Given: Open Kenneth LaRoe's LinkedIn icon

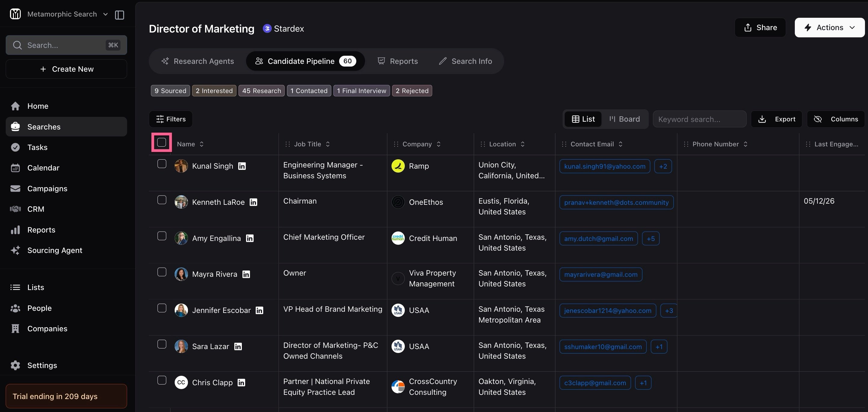Looking at the screenshot, I should 253,202.
